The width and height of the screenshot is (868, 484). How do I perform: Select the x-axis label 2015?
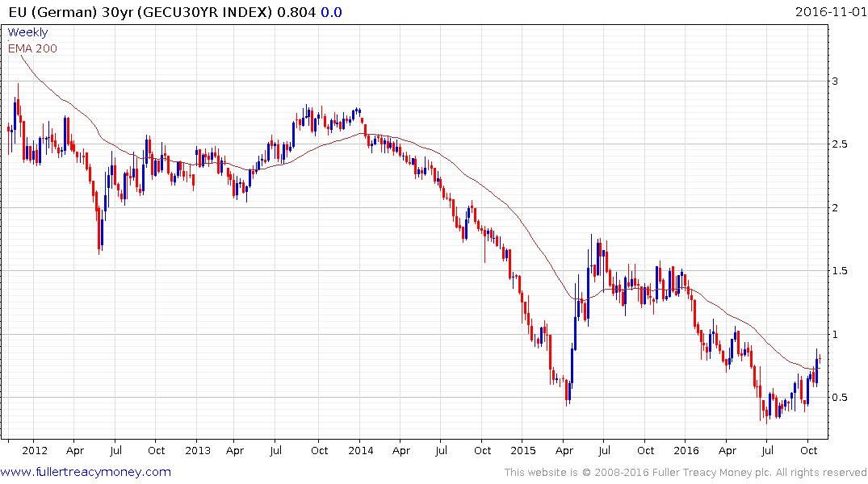523,450
